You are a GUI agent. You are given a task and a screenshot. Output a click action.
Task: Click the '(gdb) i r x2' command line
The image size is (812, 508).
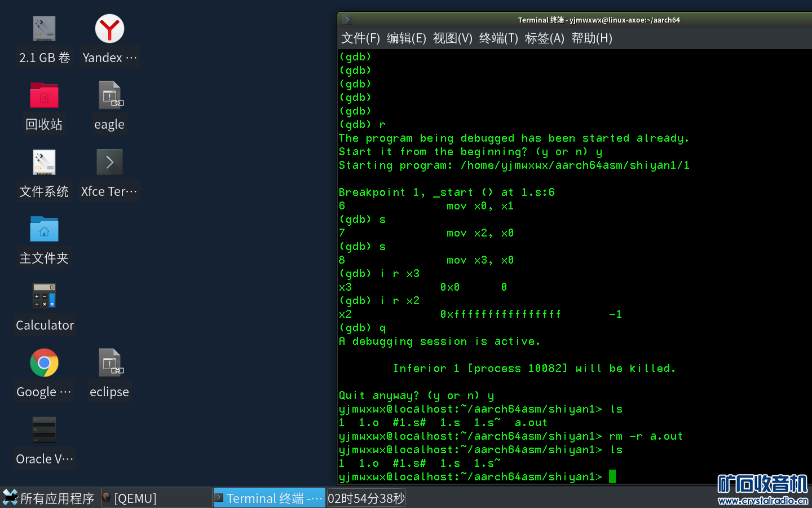[379, 301]
